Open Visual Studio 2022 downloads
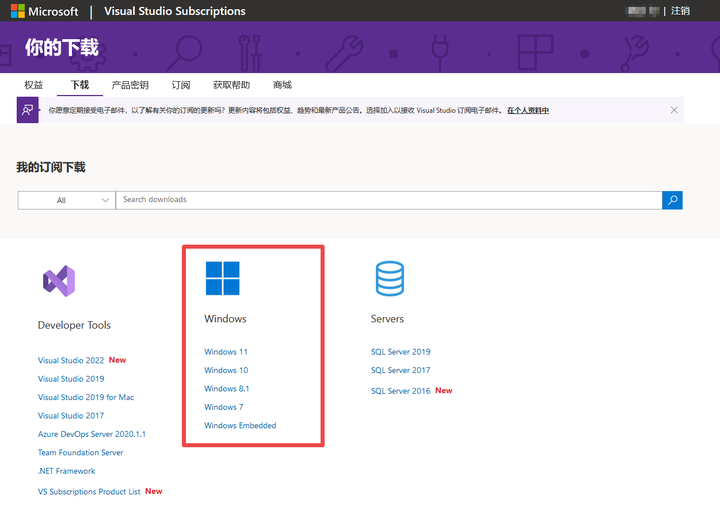 click(71, 361)
